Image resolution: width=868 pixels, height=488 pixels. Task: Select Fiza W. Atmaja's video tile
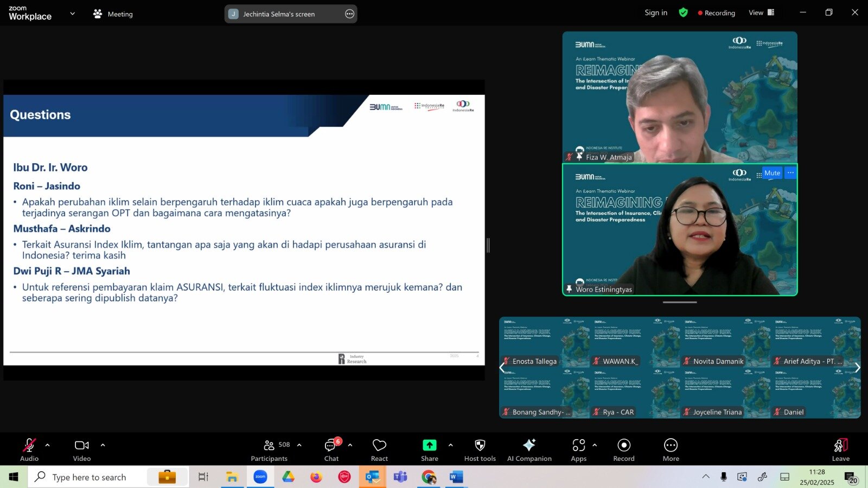[x=680, y=97]
